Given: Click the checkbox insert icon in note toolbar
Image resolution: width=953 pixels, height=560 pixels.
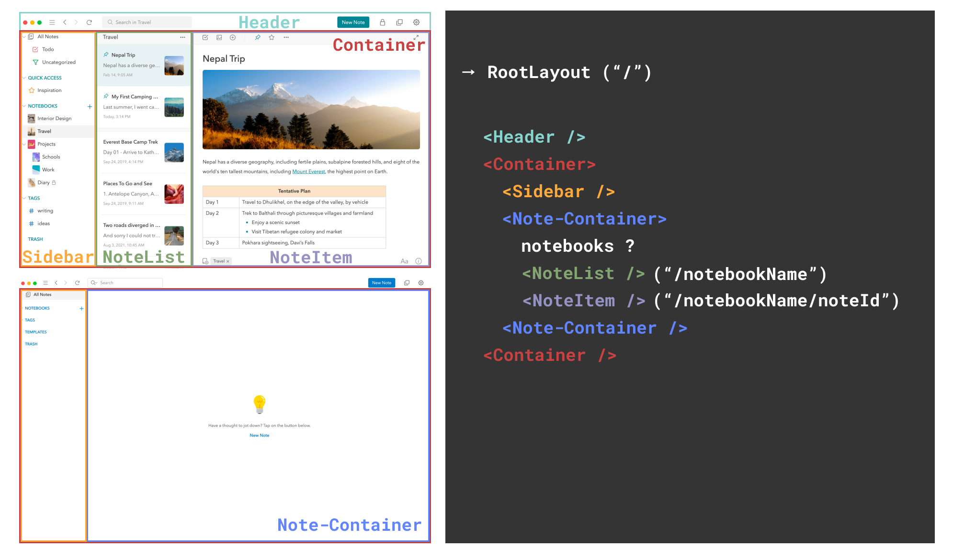Looking at the screenshot, I should tap(205, 37).
